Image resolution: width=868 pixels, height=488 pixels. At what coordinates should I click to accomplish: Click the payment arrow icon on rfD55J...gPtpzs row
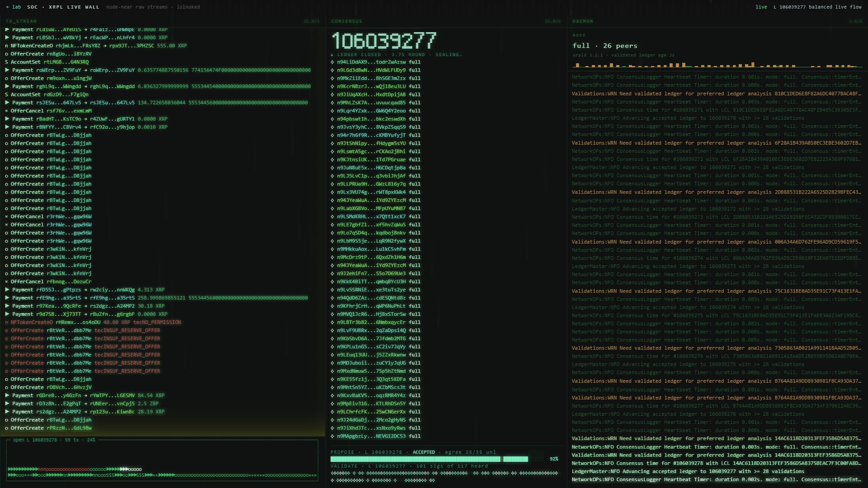[7, 290]
